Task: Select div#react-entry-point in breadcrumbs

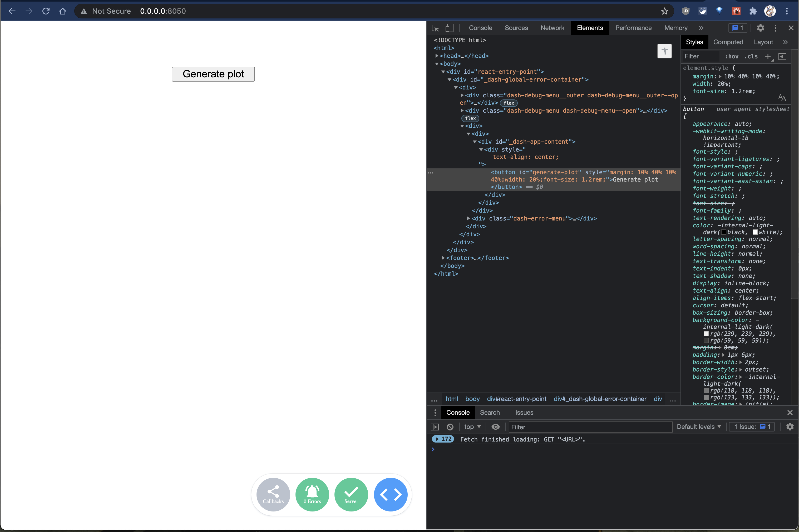Action: (x=516, y=399)
